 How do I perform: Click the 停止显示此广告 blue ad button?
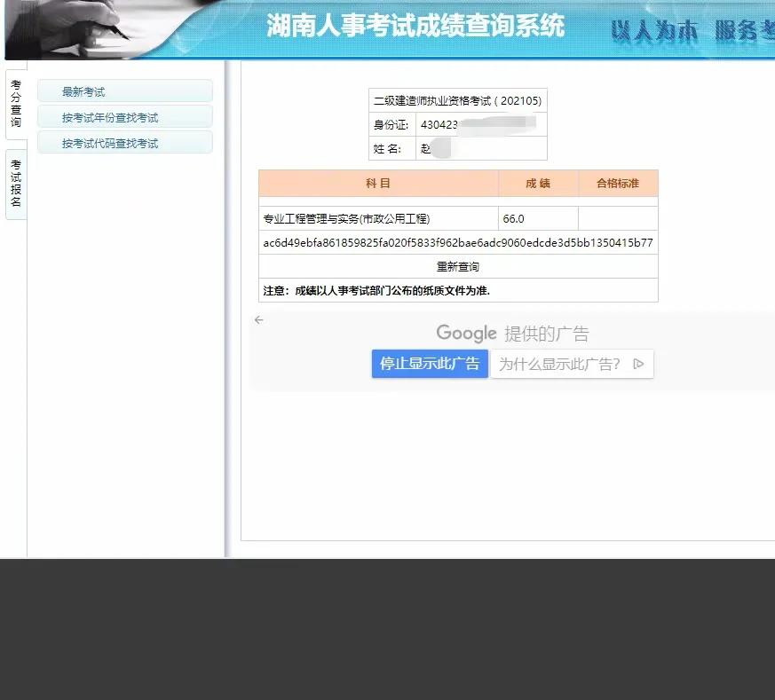430,363
